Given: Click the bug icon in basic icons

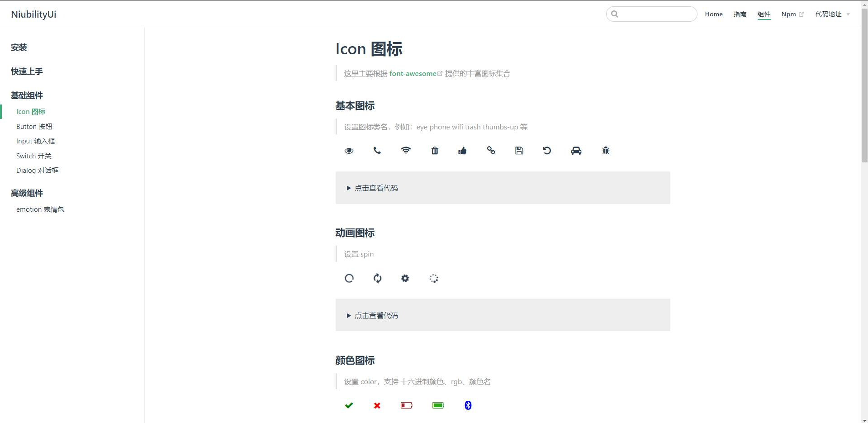Looking at the screenshot, I should click(x=606, y=150).
